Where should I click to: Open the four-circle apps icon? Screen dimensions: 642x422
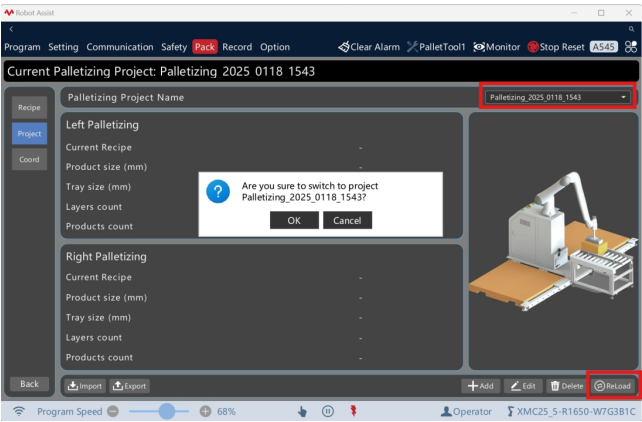(x=631, y=47)
